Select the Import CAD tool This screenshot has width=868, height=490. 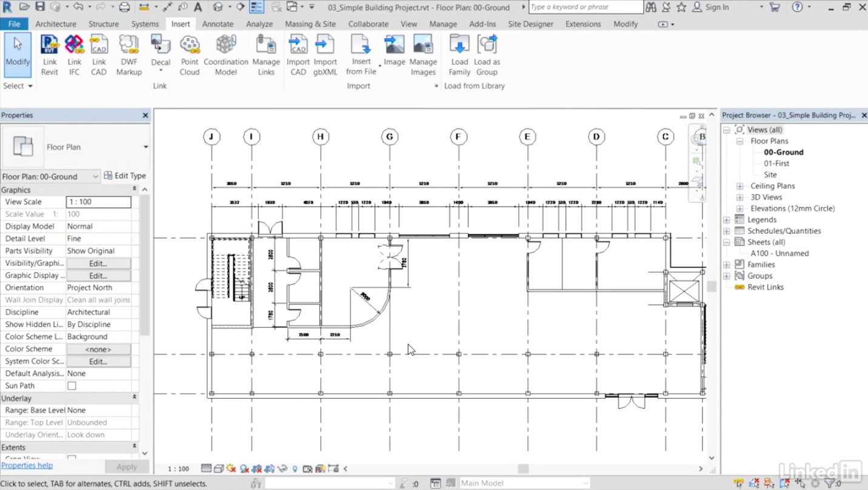[x=298, y=55]
